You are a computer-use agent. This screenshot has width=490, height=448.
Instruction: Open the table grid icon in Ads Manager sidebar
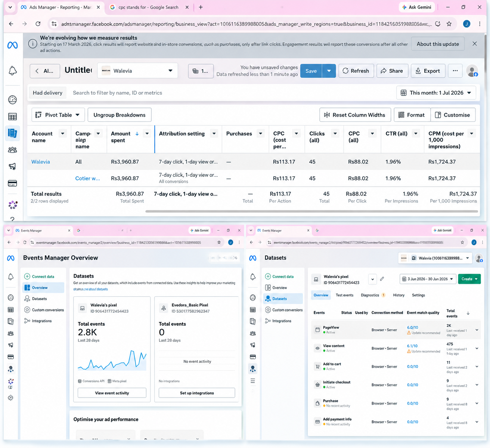tap(12, 117)
